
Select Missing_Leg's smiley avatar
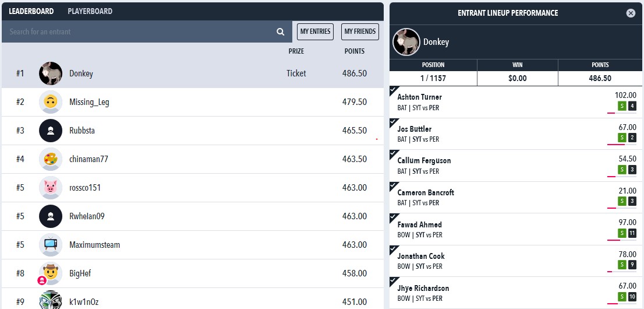click(51, 102)
